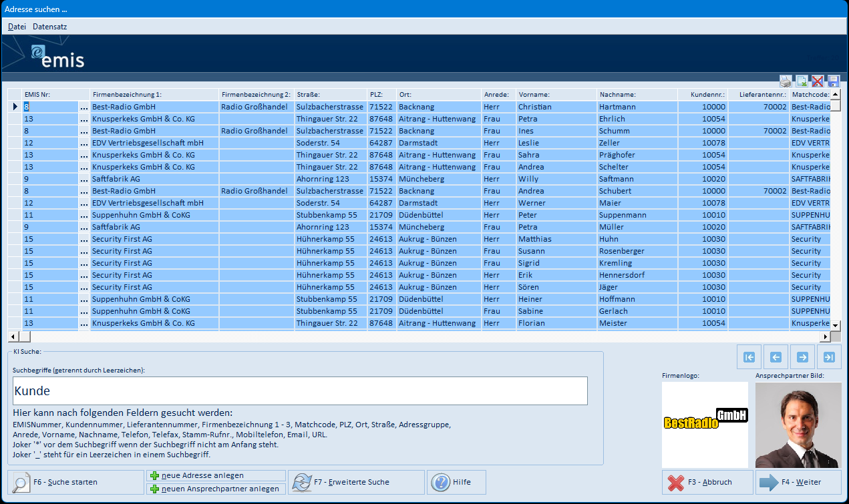Click vertical scrollbar up arrow of grid
Viewport: 849px width, 504px height.
click(835, 94)
